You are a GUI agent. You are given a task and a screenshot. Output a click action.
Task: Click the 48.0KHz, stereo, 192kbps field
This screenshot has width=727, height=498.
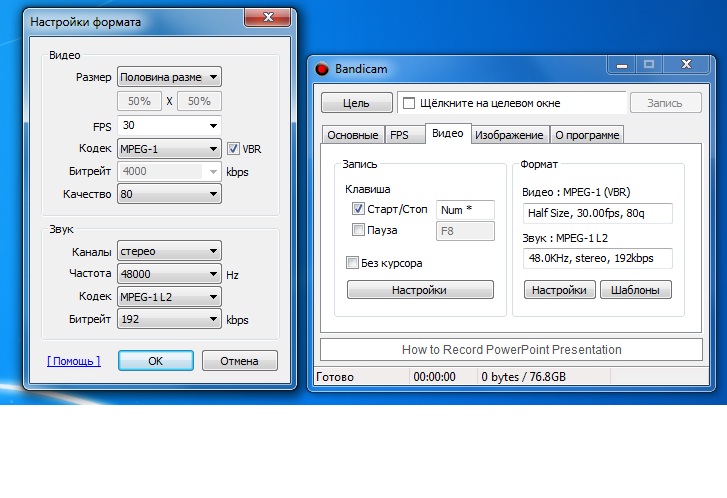pyautogui.click(x=598, y=258)
